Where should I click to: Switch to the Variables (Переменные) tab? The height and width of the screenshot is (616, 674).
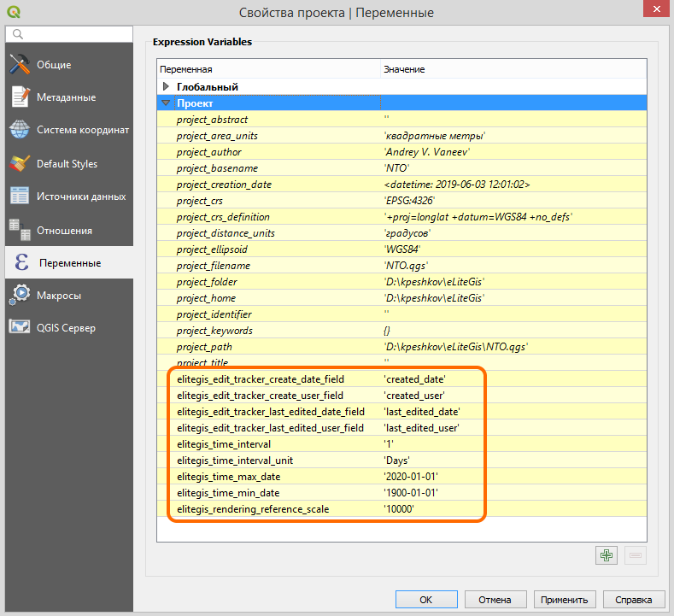[68, 263]
